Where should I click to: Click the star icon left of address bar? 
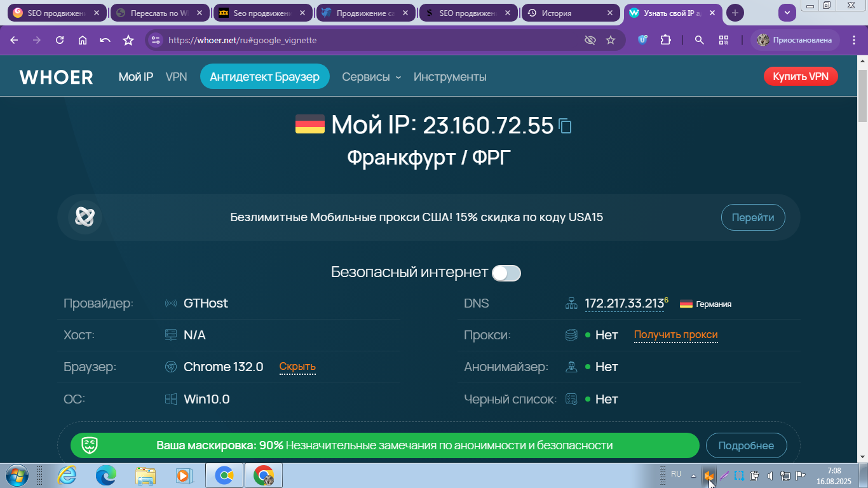click(x=128, y=40)
